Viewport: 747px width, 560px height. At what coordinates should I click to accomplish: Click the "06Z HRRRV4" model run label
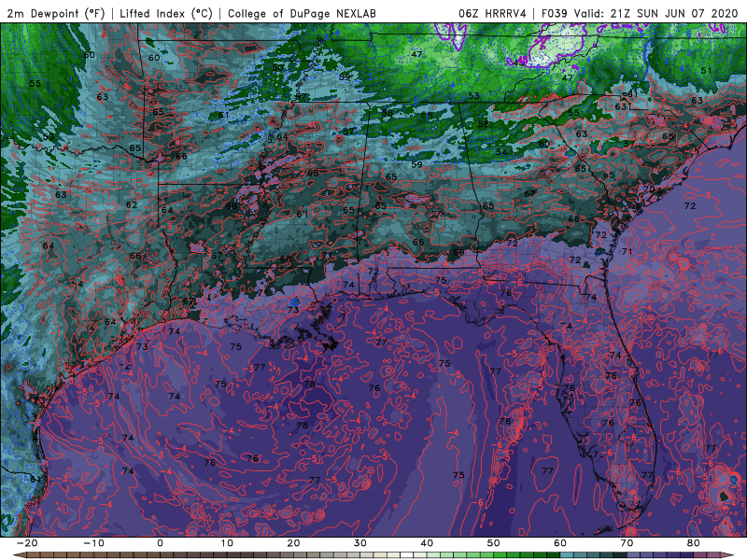(x=492, y=13)
